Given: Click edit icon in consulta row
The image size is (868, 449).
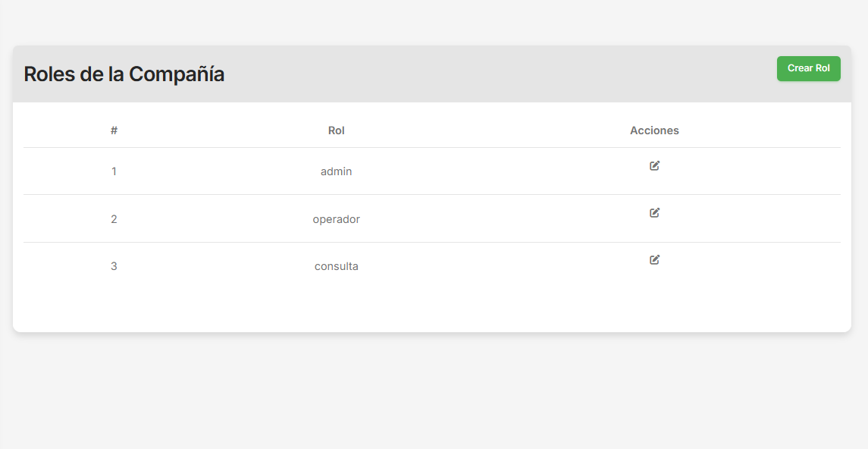Looking at the screenshot, I should (x=654, y=259).
